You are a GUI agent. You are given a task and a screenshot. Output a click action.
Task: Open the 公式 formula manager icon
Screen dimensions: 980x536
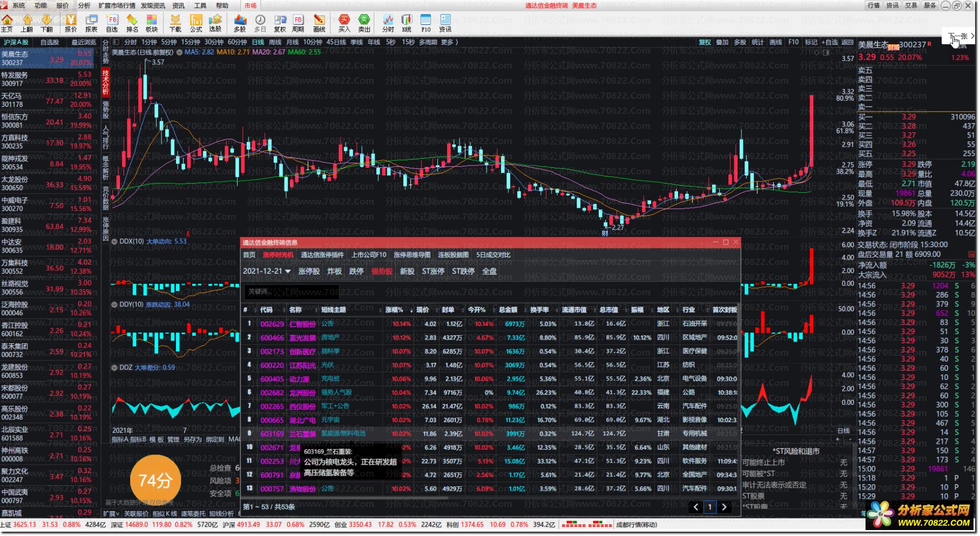[x=196, y=23]
